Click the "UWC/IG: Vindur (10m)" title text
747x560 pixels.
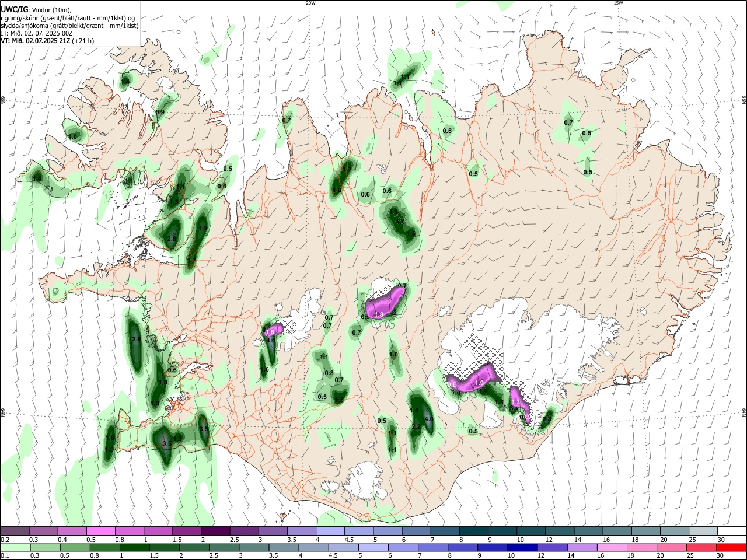pos(35,9)
